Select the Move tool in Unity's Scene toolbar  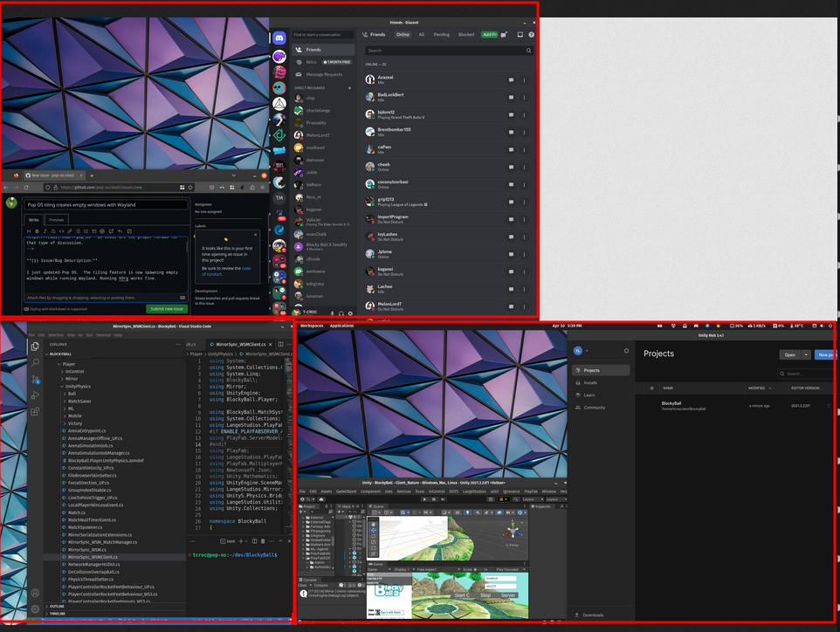[373, 530]
